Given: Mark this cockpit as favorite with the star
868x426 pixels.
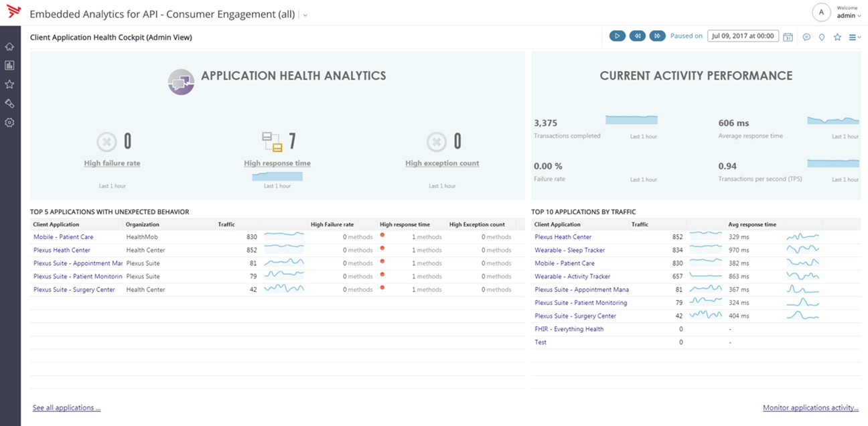Looking at the screenshot, I should (x=838, y=37).
